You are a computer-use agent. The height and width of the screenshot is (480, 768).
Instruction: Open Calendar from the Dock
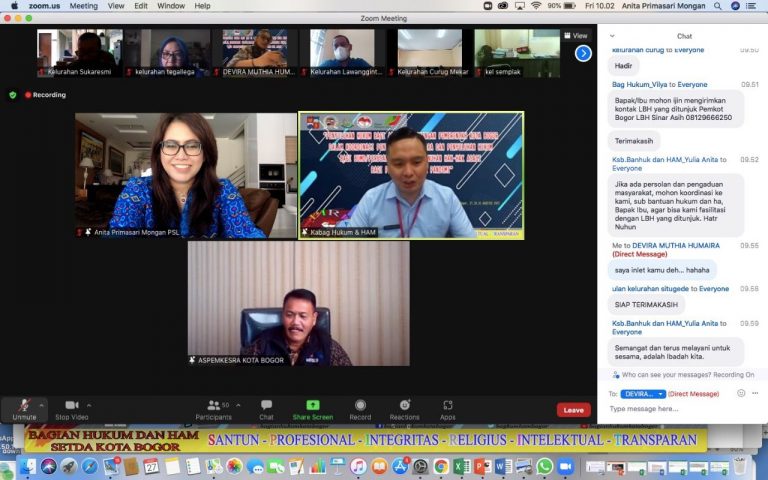point(151,466)
